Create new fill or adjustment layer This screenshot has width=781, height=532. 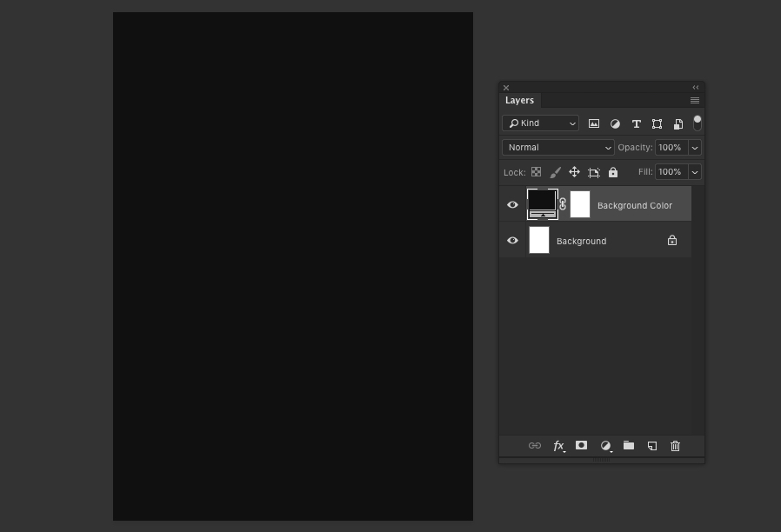605,446
